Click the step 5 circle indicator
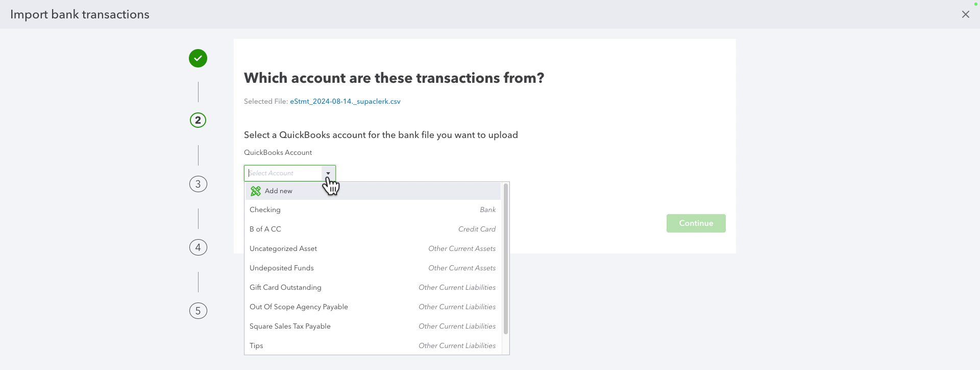Image resolution: width=980 pixels, height=370 pixels. click(198, 311)
